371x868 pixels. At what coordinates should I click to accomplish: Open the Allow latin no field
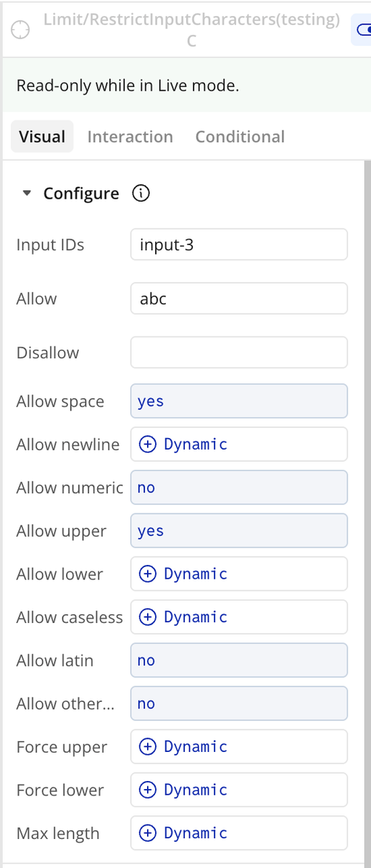[x=239, y=660]
